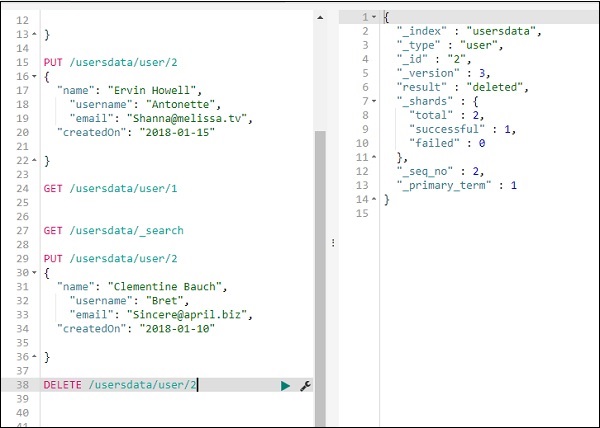Click fold marker on line 36 closing brace
600x428 pixels.
pos(36,356)
